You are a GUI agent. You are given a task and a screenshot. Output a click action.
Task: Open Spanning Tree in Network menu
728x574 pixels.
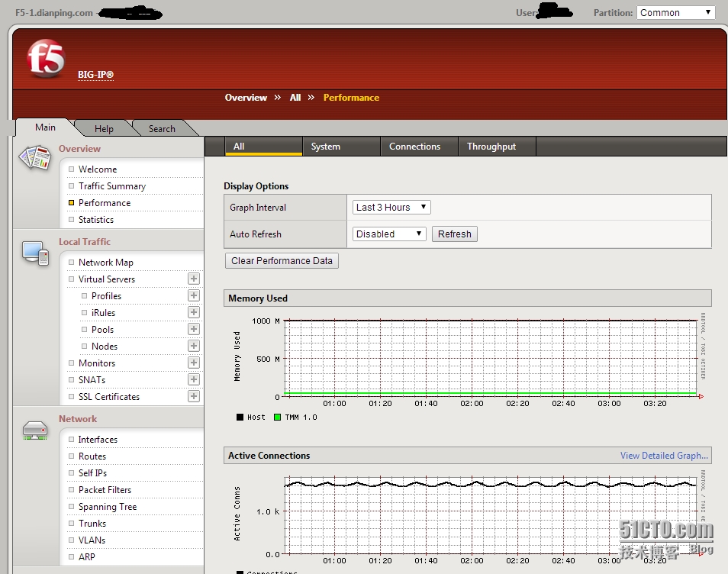coord(108,506)
